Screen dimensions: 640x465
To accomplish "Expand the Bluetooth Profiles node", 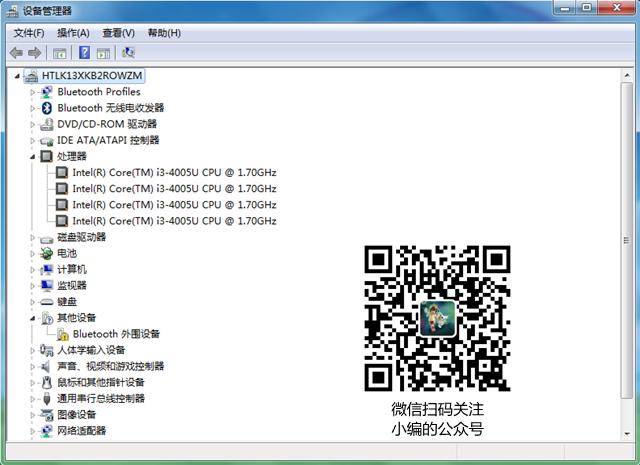I will point(33,92).
